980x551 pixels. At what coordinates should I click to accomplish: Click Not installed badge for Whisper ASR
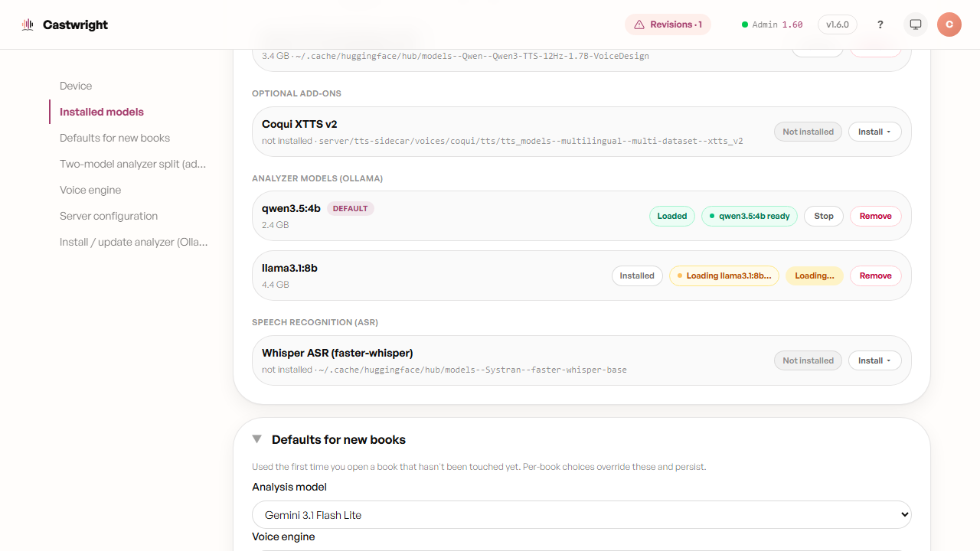coord(808,360)
